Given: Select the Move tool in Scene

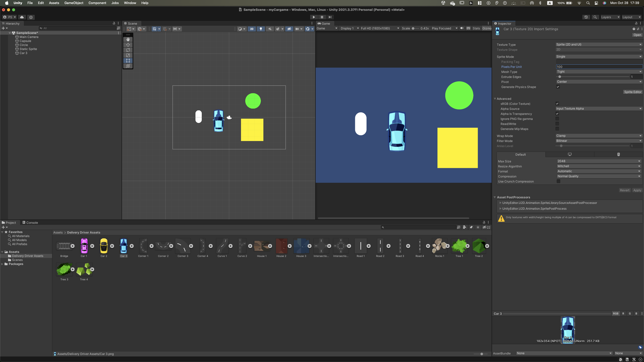Looking at the screenshot, I should (x=128, y=45).
